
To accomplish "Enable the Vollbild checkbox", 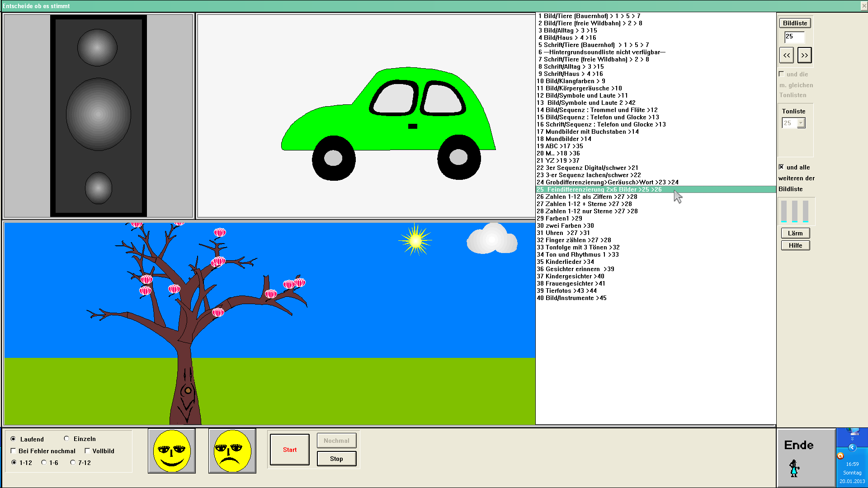I will coord(87,450).
